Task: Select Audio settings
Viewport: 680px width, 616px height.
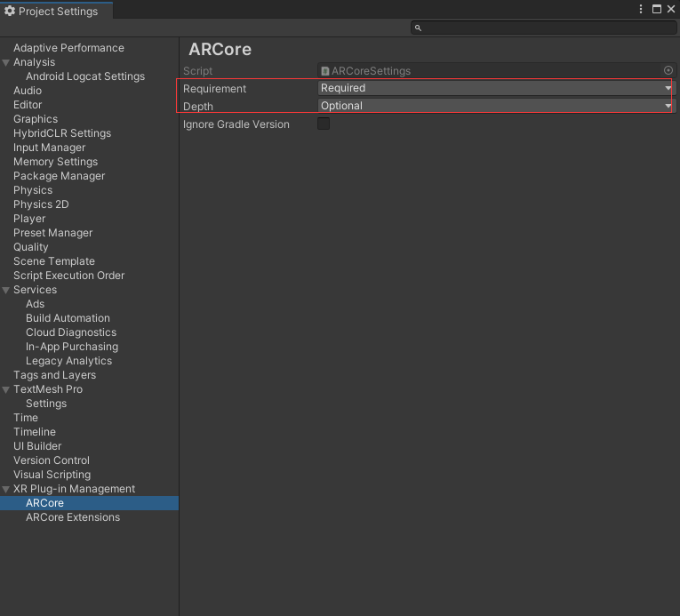Action: [x=28, y=91]
